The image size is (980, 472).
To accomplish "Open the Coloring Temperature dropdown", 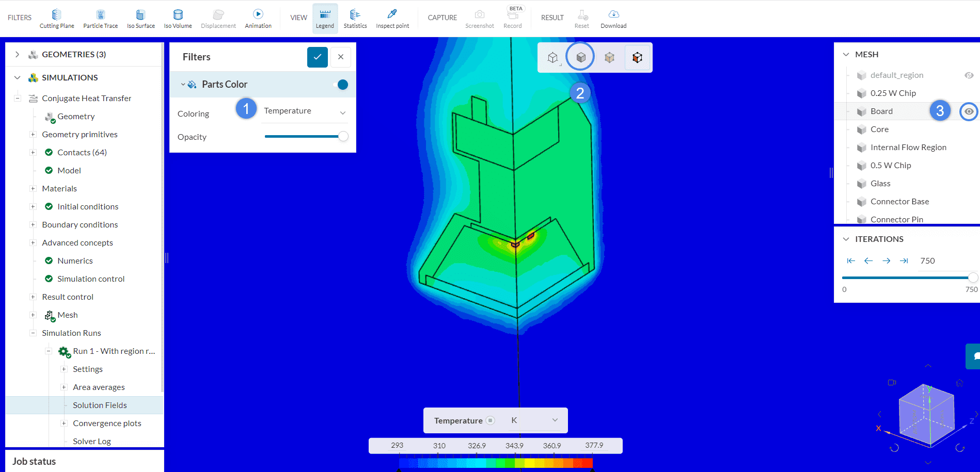I will (305, 111).
